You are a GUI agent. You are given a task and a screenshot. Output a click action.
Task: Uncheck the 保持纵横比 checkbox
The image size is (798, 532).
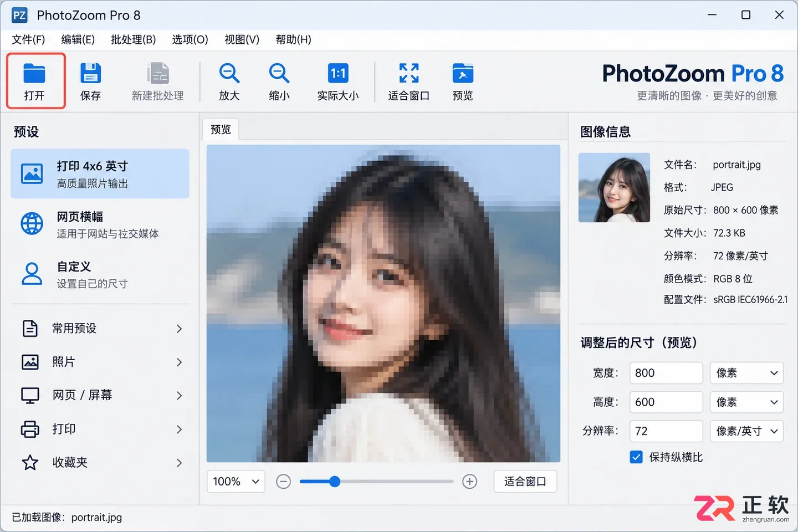pyautogui.click(x=636, y=457)
